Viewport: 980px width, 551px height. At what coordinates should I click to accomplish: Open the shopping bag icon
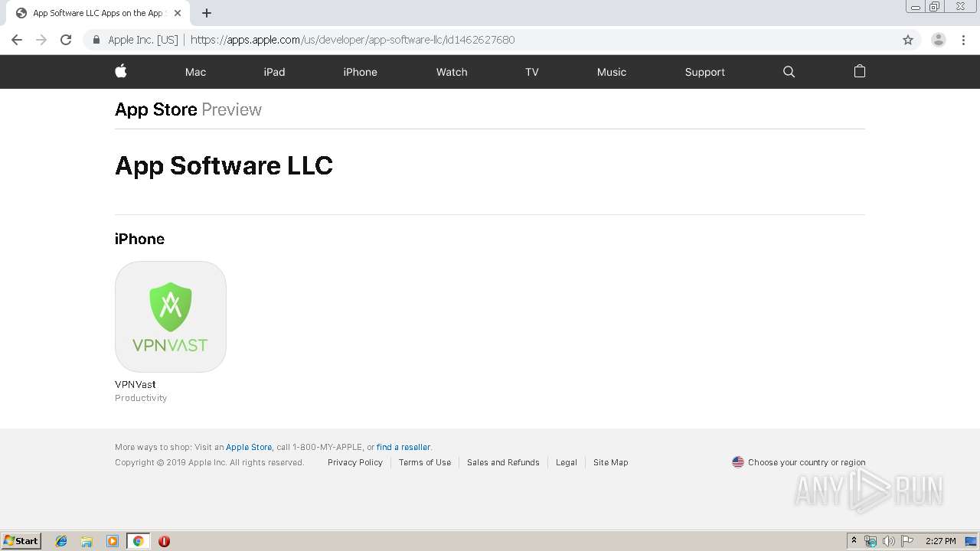click(x=859, y=71)
